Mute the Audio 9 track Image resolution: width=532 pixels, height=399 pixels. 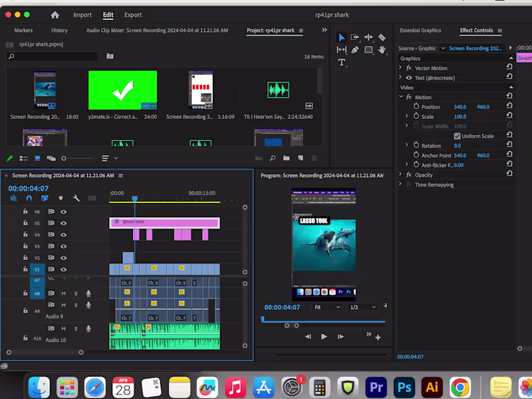click(63, 305)
